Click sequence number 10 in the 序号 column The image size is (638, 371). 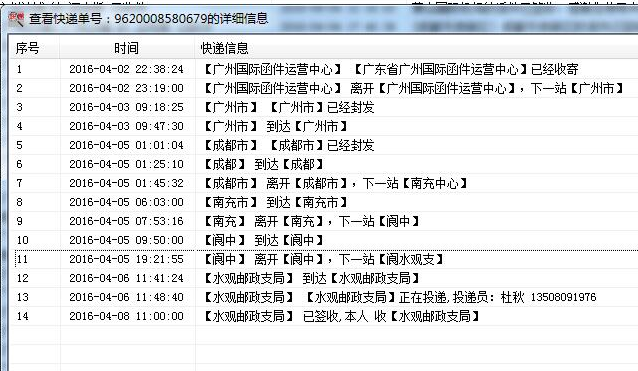[x=22, y=240]
